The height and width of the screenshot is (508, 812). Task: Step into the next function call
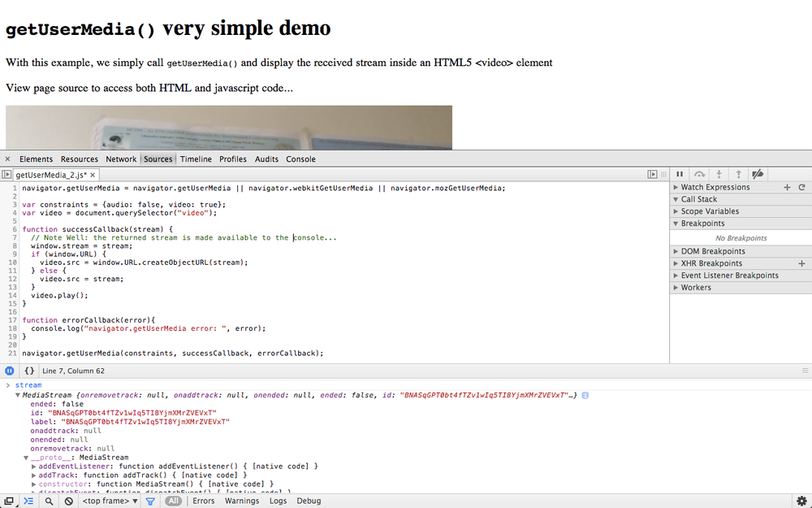tap(719, 174)
